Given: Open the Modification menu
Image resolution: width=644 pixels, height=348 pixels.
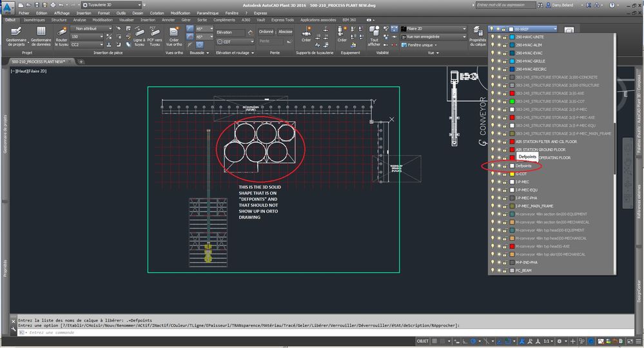Looking at the screenshot, I should click(x=181, y=13).
